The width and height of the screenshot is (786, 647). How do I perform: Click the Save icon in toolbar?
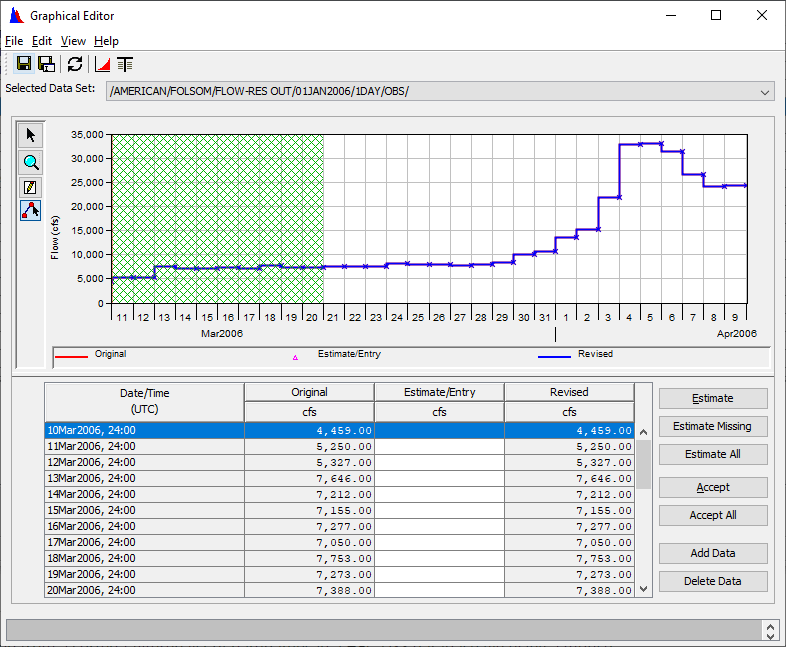pos(24,64)
